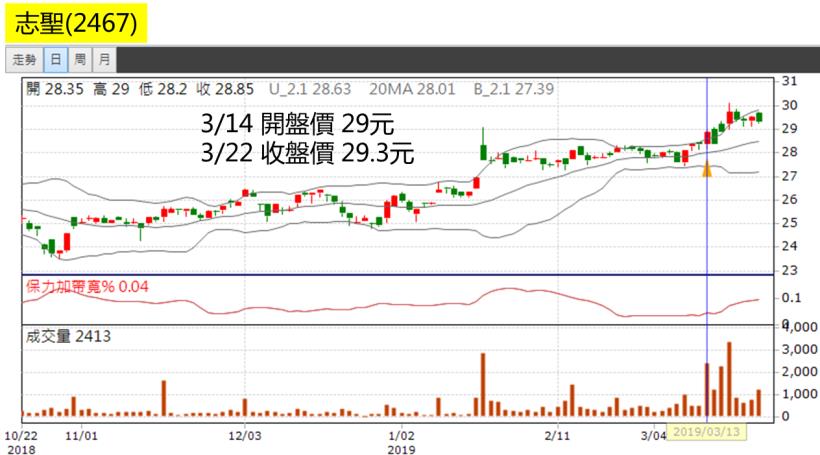Click the 2019/03/13 date tooltip label
The height and width of the screenshot is (455, 820).
(x=706, y=432)
